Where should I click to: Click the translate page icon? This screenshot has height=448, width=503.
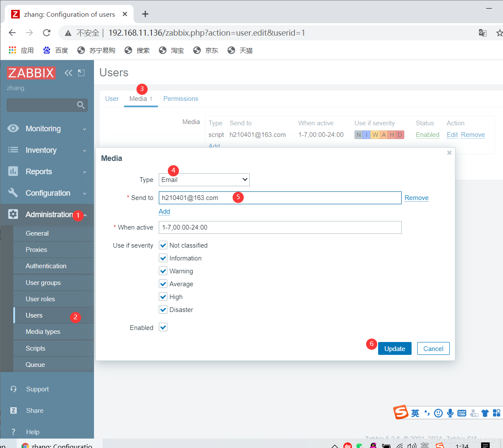[x=482, y=33]
